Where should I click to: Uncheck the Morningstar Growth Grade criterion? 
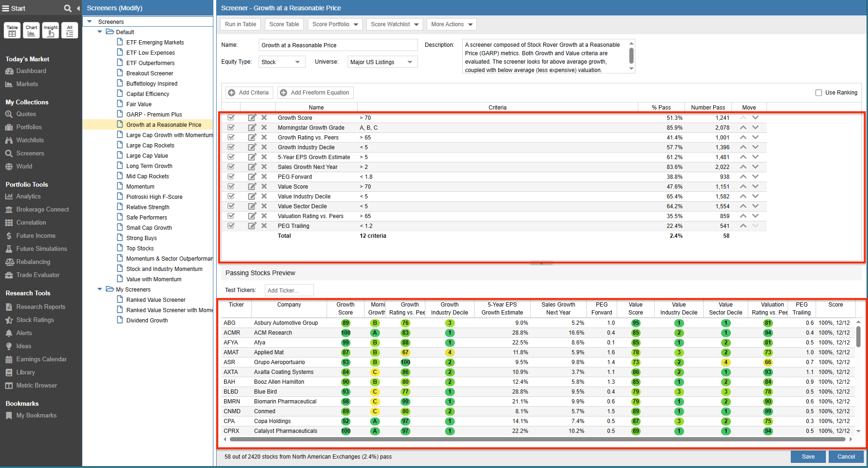coord(231,127)
